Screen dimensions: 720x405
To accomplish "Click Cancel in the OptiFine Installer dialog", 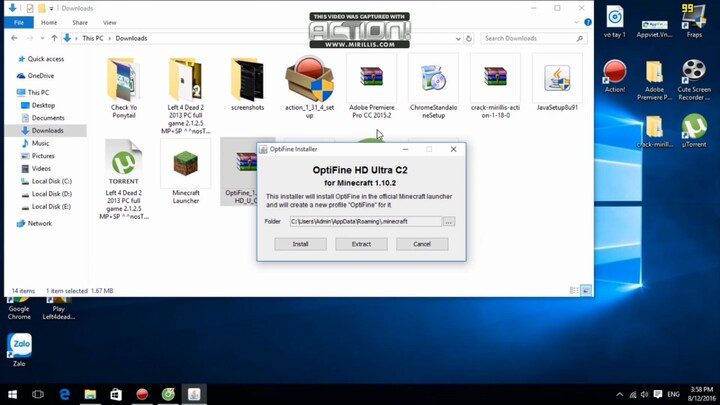I will point(422,244).
